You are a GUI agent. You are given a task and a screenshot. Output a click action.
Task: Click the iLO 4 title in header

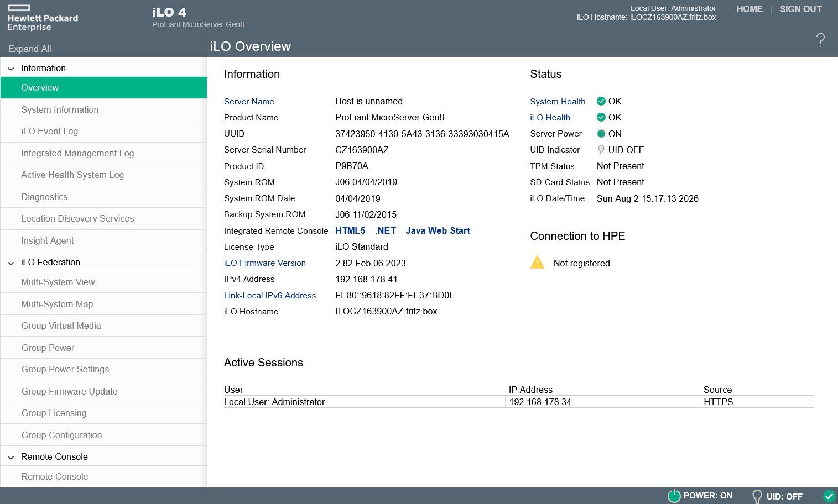coord(169,12)
